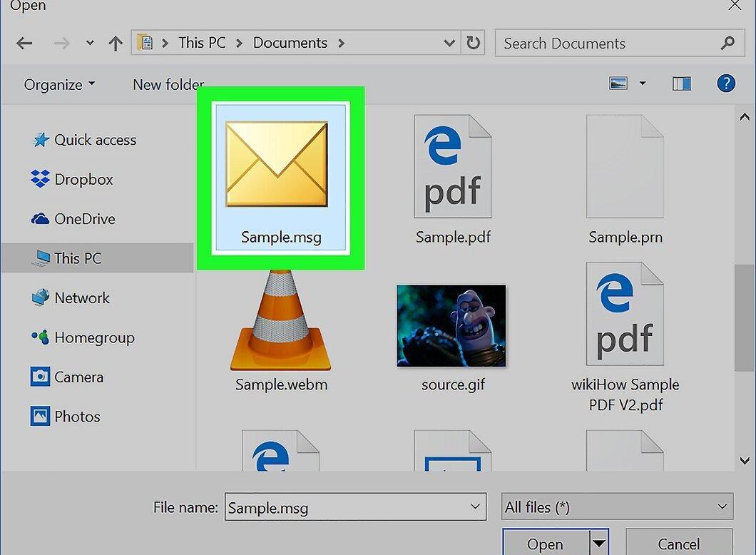Screen dimensions: 756x555
Task: Open Dropbox in the sidebar
Action: tap(72, 179)
